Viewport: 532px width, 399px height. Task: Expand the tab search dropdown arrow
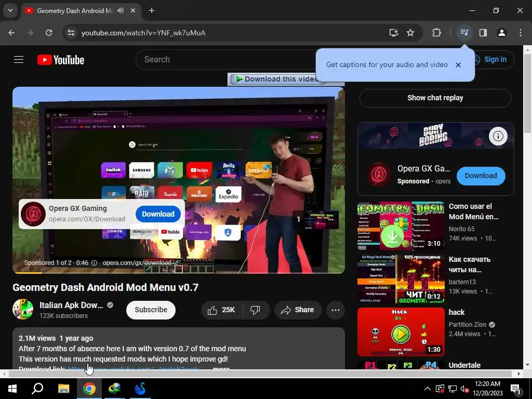click(10, 10)
